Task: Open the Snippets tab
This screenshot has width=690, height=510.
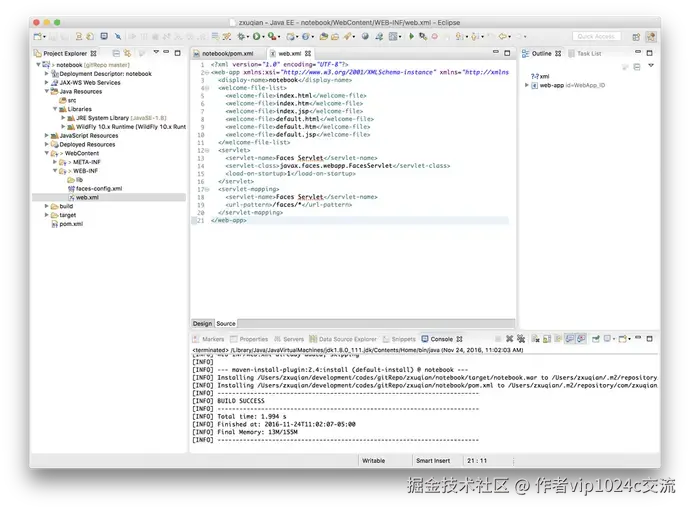Action: (x=399, y=339)
